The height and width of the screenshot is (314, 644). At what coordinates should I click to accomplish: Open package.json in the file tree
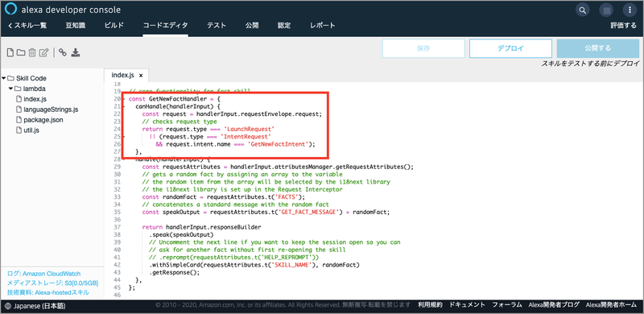[43, 120]
